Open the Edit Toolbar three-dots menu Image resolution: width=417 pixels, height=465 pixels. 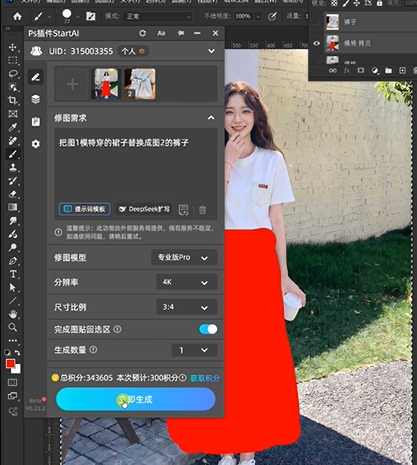(13, 341)
